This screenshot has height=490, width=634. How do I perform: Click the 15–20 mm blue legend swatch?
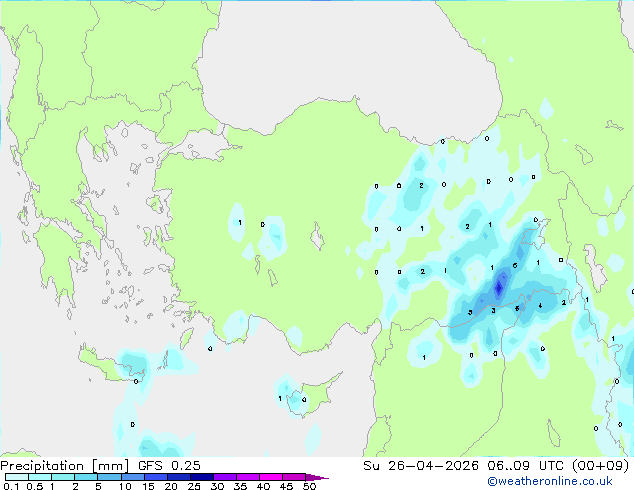pos(155,477)
